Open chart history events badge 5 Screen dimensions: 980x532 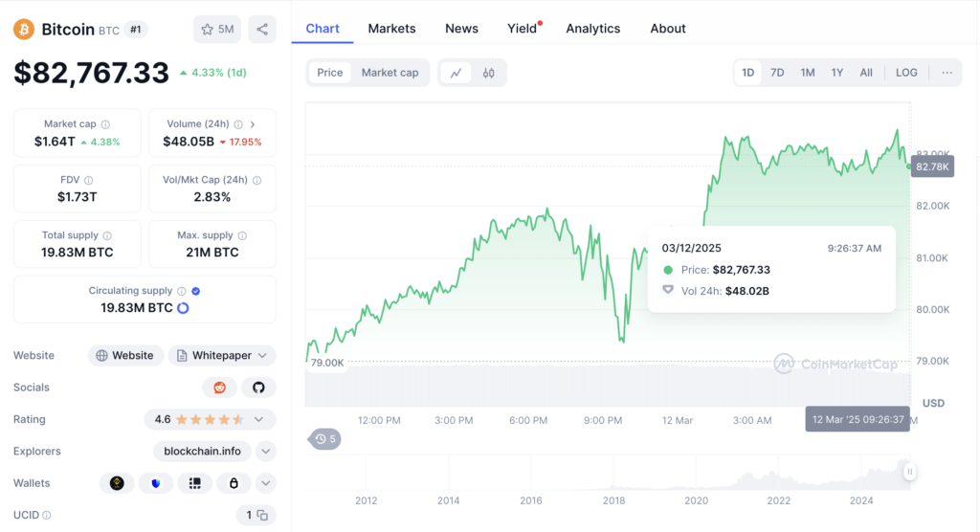click(x=325, y=439)
